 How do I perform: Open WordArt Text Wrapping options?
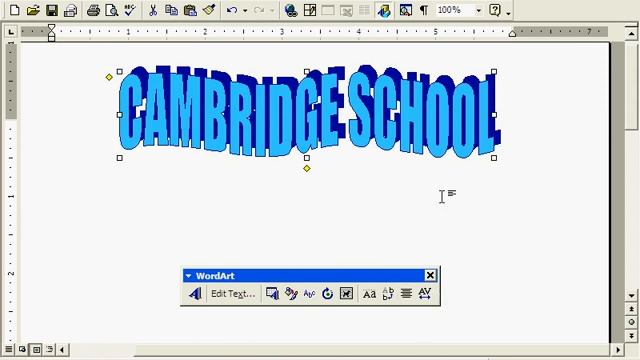[346, 293]
